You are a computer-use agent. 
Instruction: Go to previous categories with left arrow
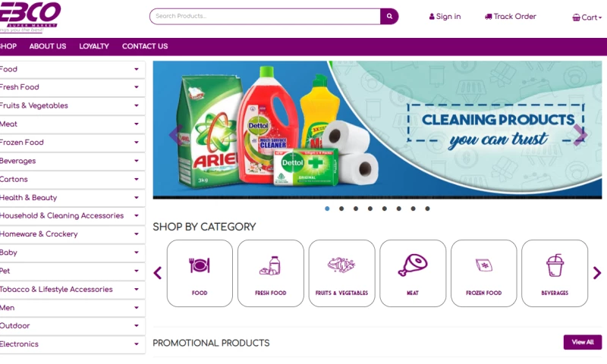click(158, 273)
